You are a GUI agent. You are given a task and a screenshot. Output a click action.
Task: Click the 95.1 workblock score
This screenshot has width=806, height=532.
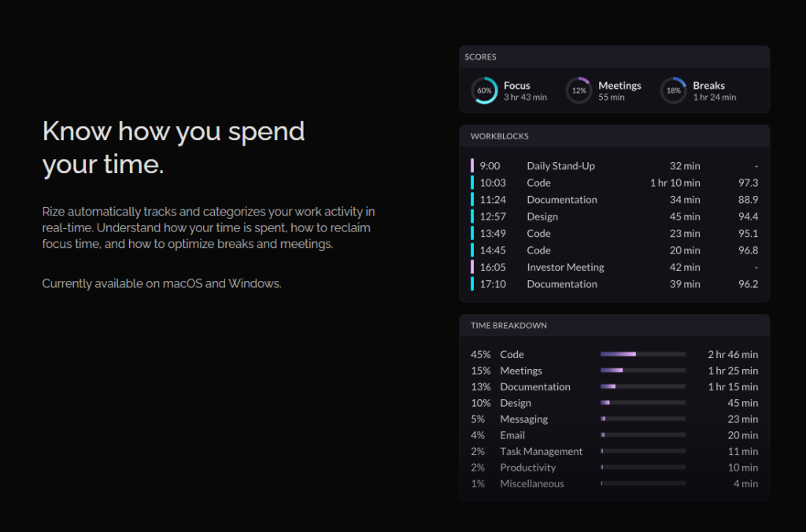click(748, 234)
